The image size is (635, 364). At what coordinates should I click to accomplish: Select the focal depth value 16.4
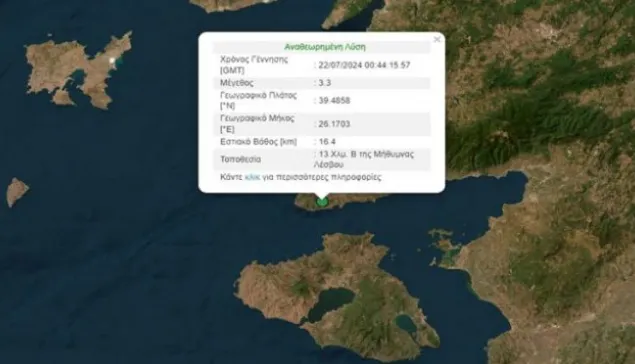click(x=327, y=142)
